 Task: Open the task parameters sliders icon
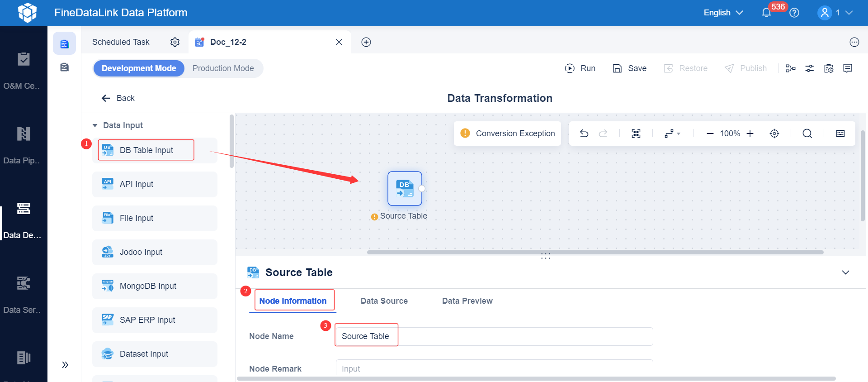[x=810, y=68]
